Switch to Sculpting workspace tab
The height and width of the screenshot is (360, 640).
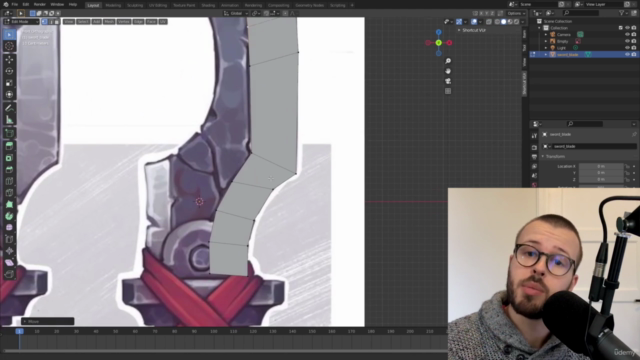[x=135, y=5]
